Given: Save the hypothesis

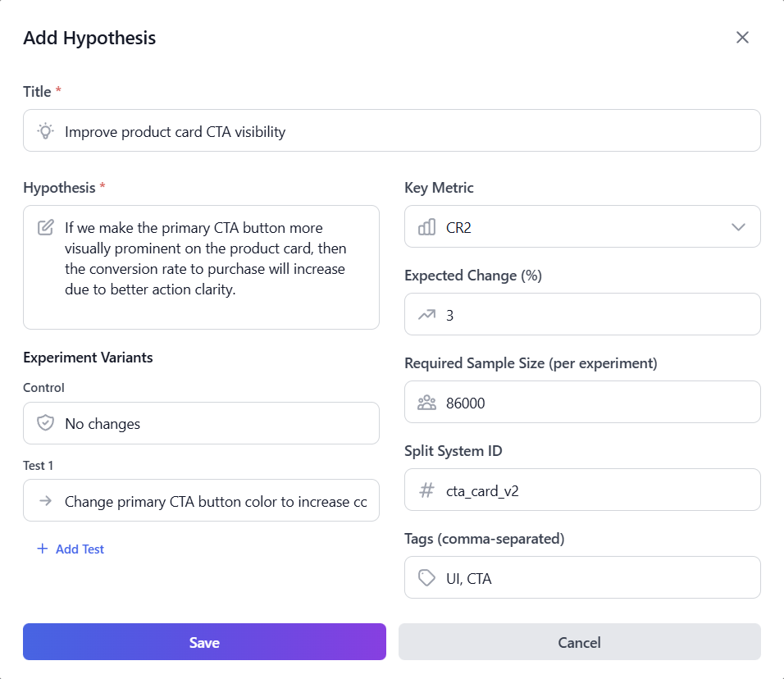Looking at the screenshot, I should click(203, 641).
